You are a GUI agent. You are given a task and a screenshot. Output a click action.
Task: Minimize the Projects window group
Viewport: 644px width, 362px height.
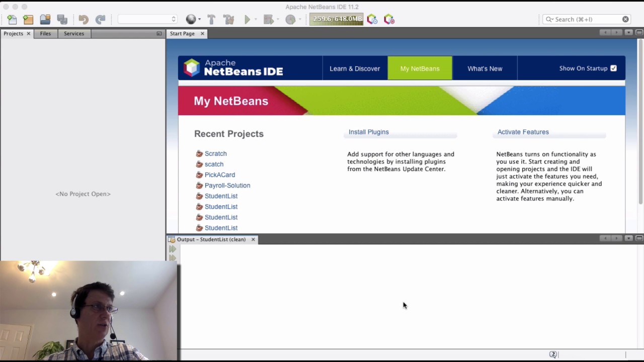pyautogui.click(x=159, y=34)
